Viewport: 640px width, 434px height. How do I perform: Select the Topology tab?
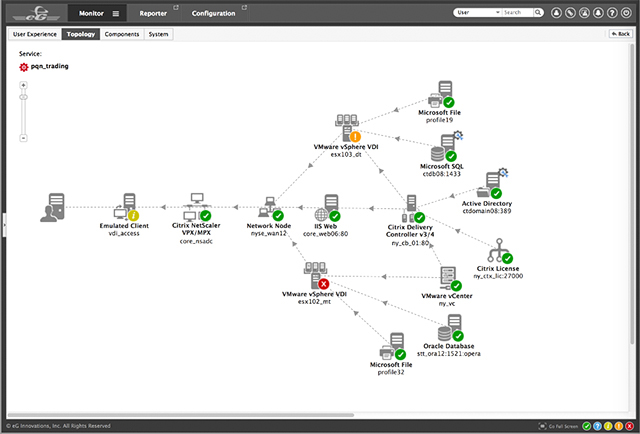pyautogui.click(x=81, y=34)
